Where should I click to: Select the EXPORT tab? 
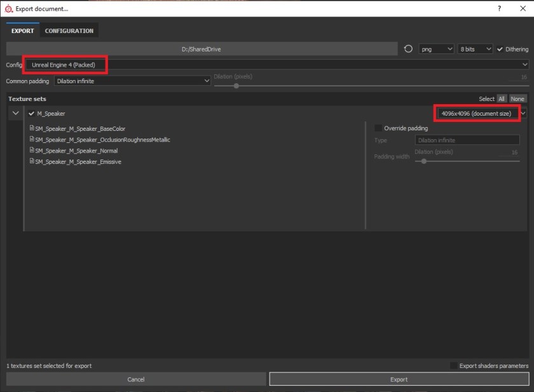23,30
